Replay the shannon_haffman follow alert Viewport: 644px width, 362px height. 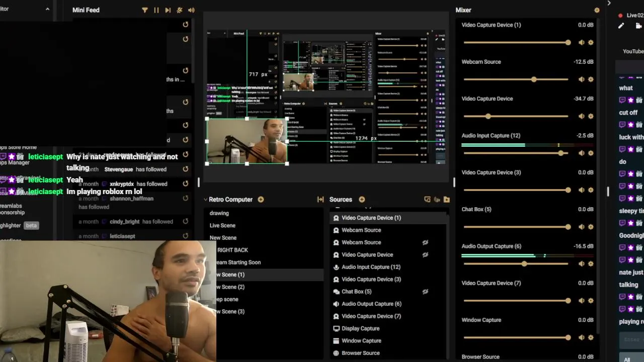[x=186, y=199]
